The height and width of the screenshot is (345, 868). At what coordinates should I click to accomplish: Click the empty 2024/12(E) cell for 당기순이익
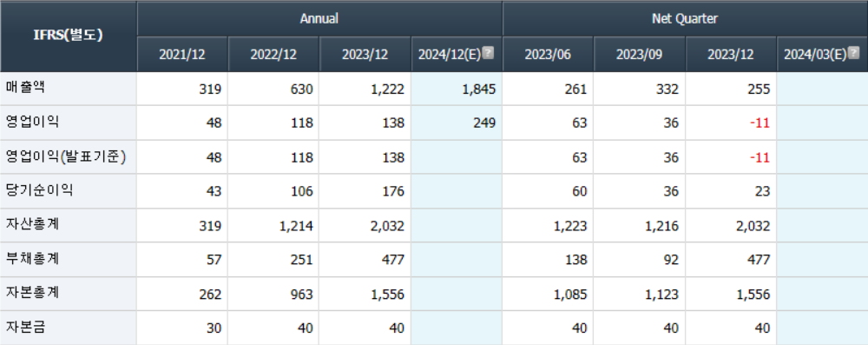(x=457, y=191)
